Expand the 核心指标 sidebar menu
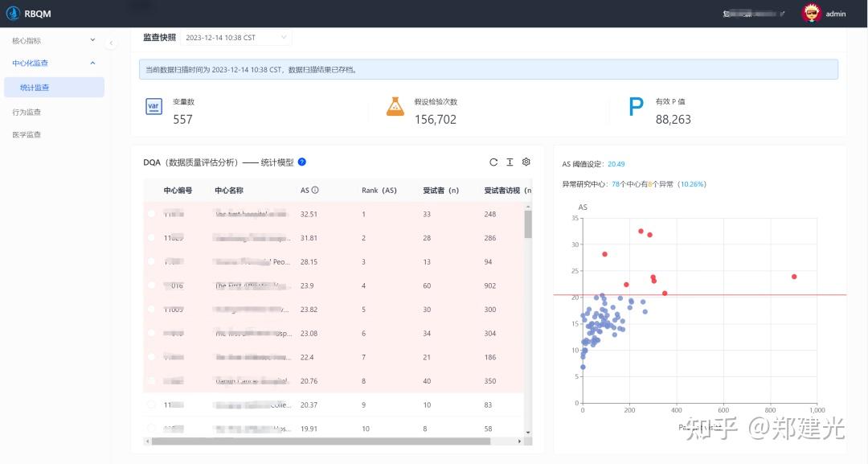The width and height of the screenshot is (868, 464). click(54, 40)
